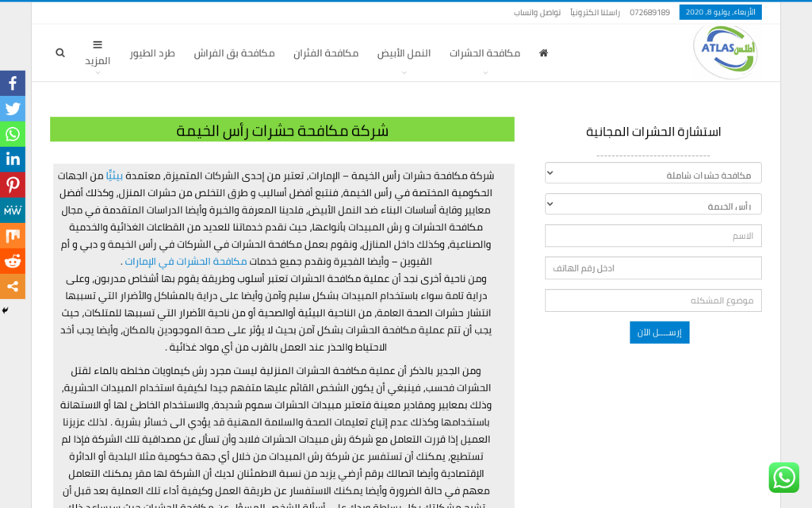
Task: Pin the page to Pinterest
Action: [13, 184]
